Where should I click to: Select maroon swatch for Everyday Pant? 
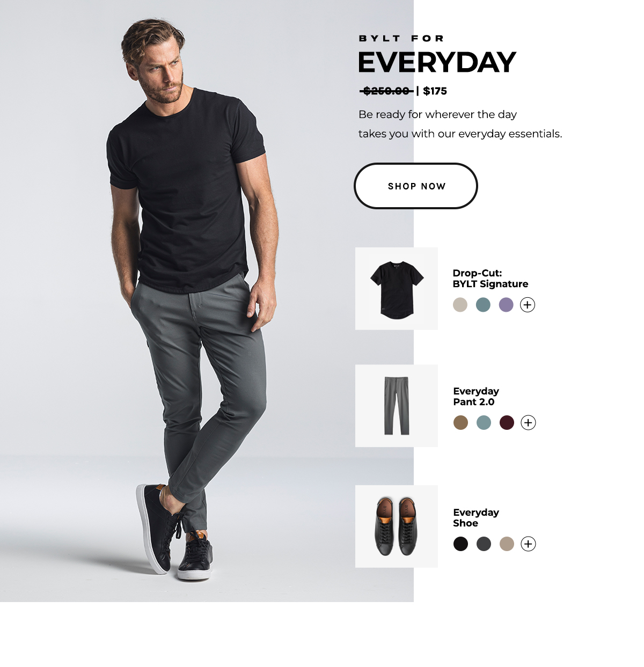click(507, 423)
